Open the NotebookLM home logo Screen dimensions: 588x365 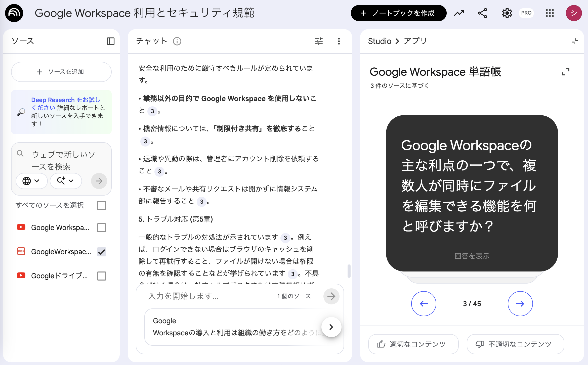click(14, 13)
